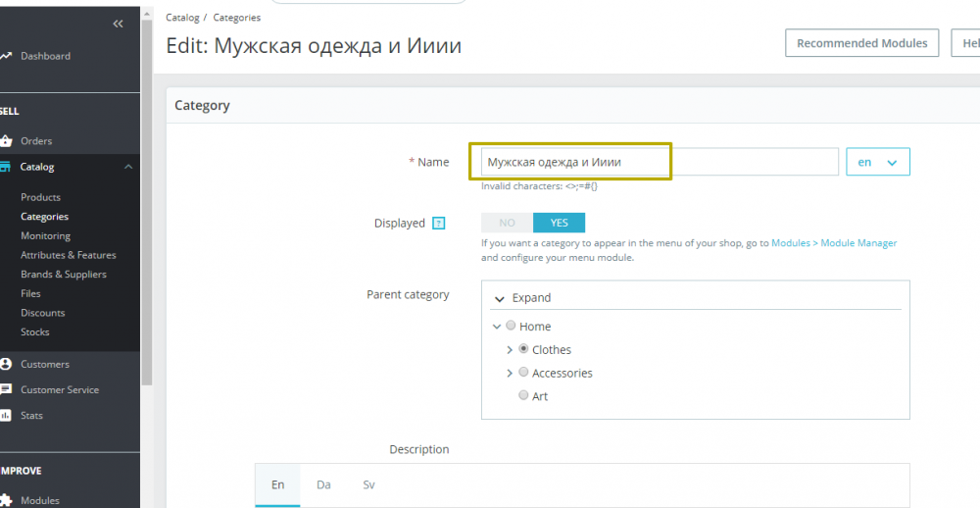Screen dimensions: 980x508
Task: Click the Clothes tree label
Action: pyautogui.click(x=551, y=350)
